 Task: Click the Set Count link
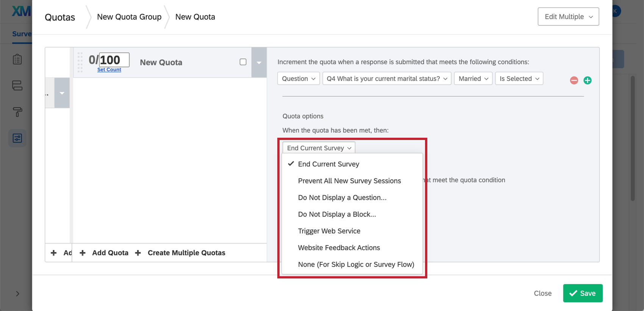(x=109, y=70)
